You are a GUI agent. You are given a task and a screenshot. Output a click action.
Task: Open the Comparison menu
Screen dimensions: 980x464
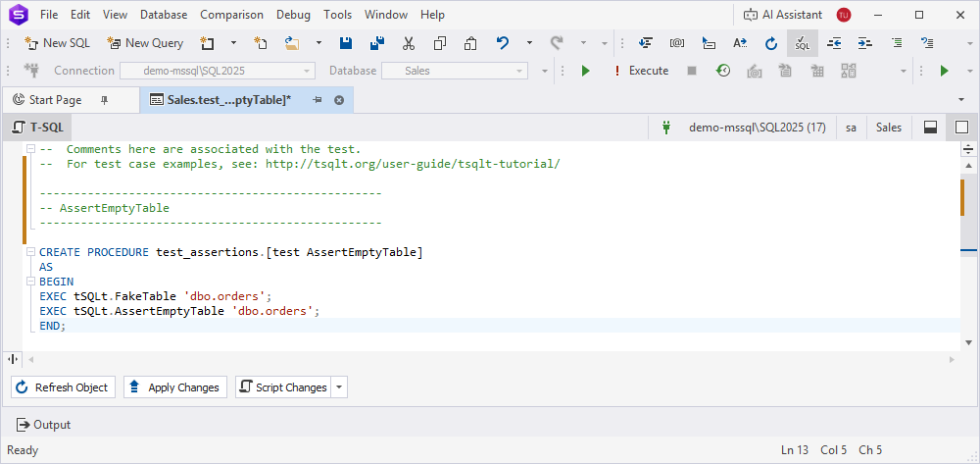232,15
